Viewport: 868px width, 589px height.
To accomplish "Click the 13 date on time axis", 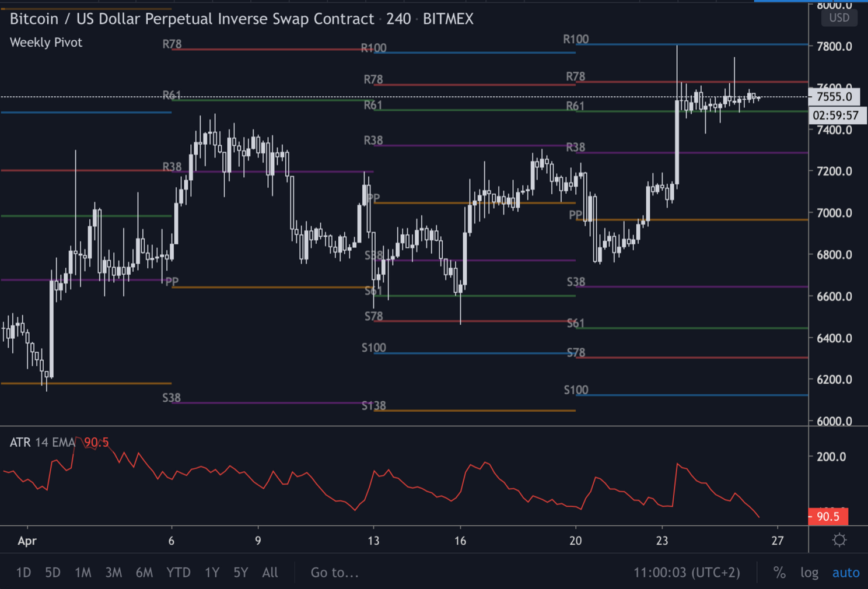I will [x=373, y=541].
